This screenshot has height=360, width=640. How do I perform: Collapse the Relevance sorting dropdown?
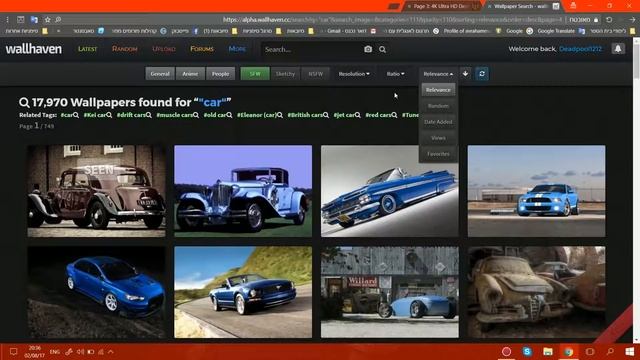(438, 74)
